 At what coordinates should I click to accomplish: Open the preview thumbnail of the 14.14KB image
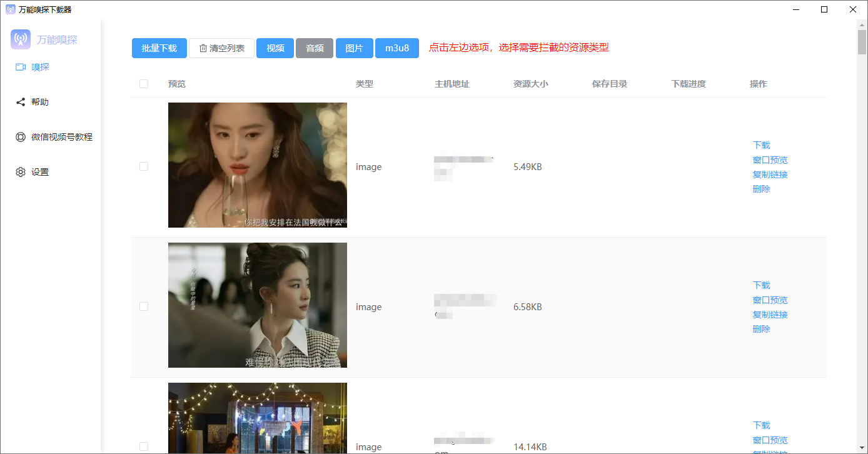[x=258, y=418]
